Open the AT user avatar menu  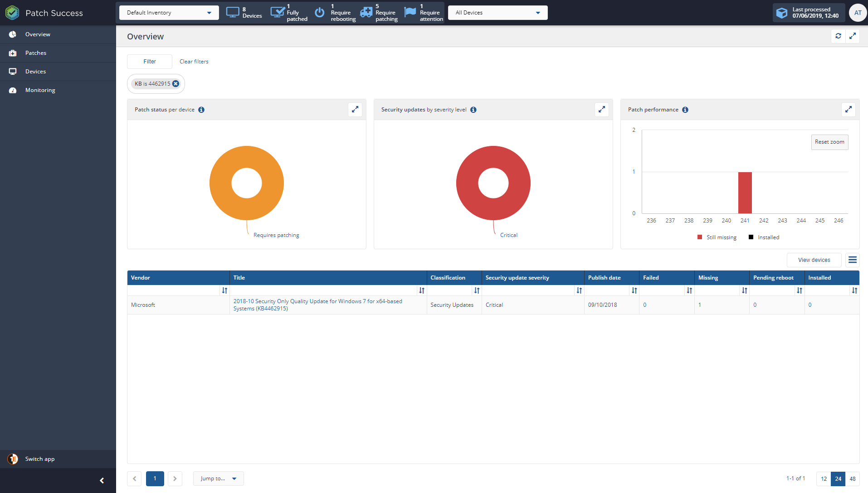858,13
